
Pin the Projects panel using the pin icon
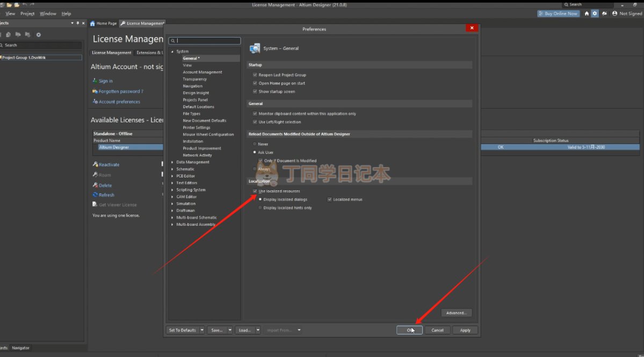point(77,23)
